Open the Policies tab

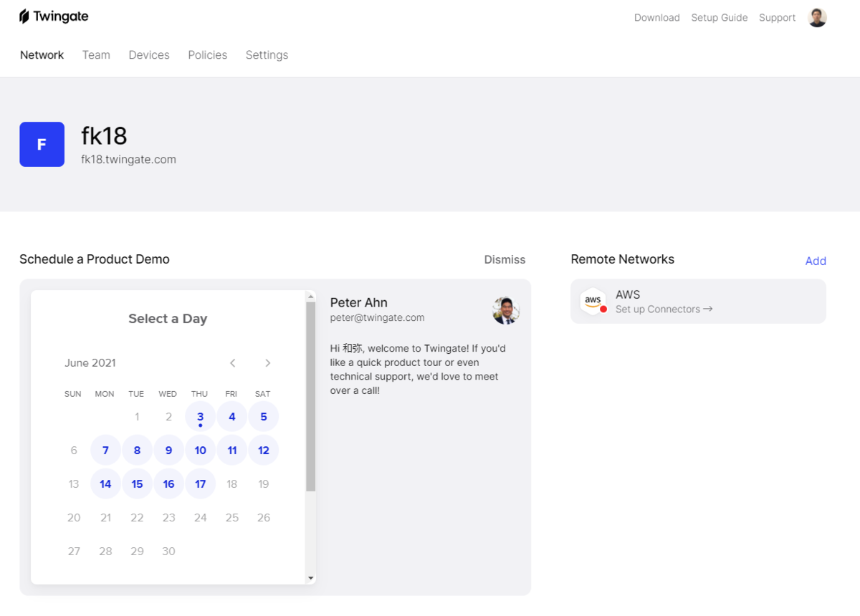tap(207, 55)
